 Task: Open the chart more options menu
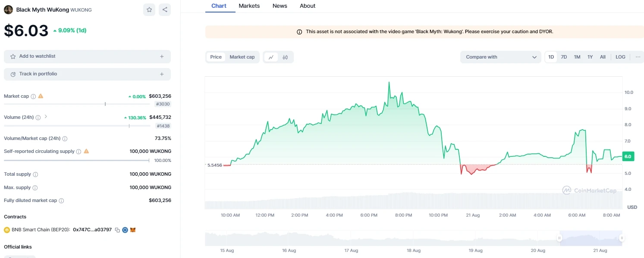tap(638, 57)
